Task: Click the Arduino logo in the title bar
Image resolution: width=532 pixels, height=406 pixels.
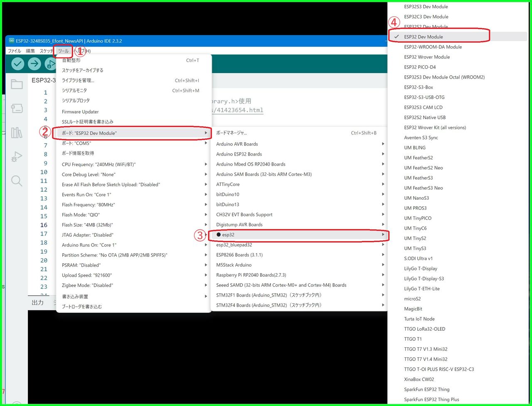Action: point(11,41)
